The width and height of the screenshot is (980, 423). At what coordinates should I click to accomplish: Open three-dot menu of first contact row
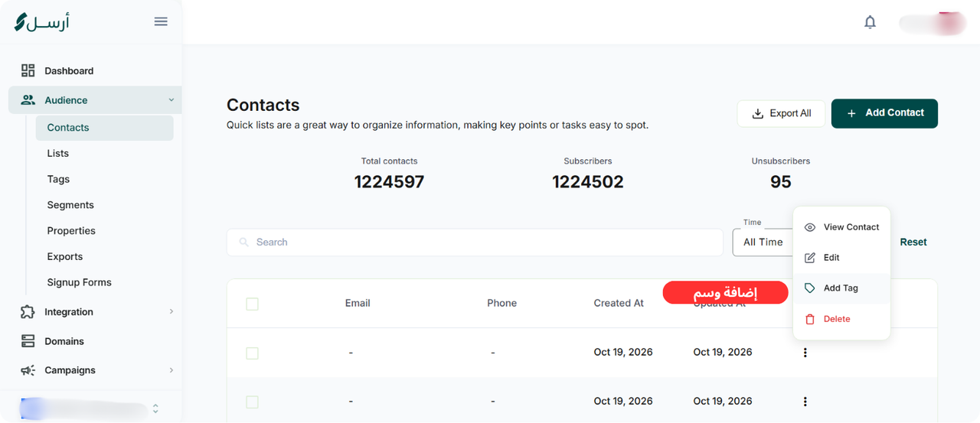[x=805, y=353]
